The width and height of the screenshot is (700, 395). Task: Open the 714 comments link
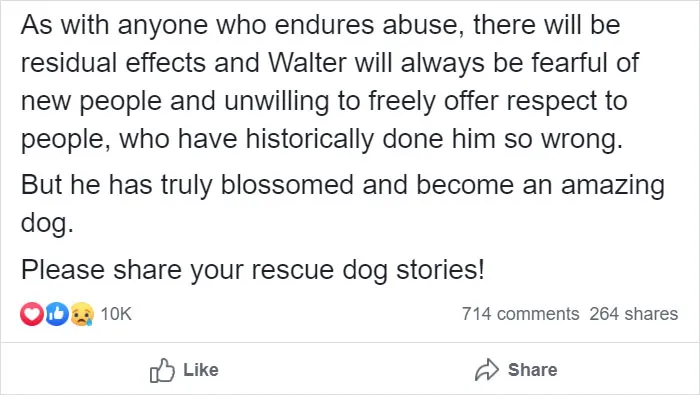pyautogui.click(x=521, y=314)
